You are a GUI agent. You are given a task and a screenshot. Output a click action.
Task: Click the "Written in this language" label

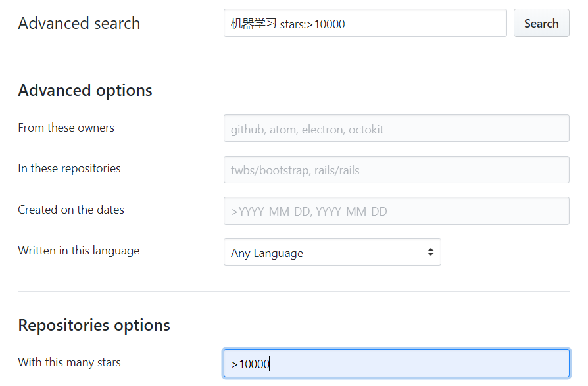point(79,251)
